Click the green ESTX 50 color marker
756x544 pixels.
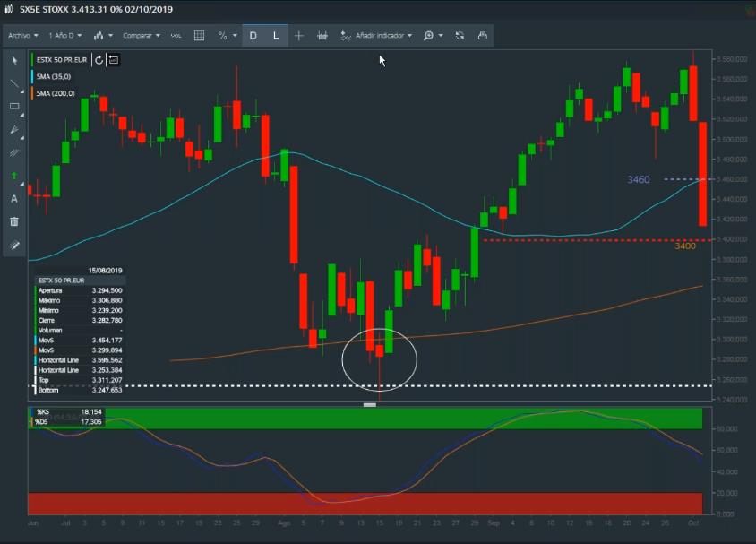point(32,60)
